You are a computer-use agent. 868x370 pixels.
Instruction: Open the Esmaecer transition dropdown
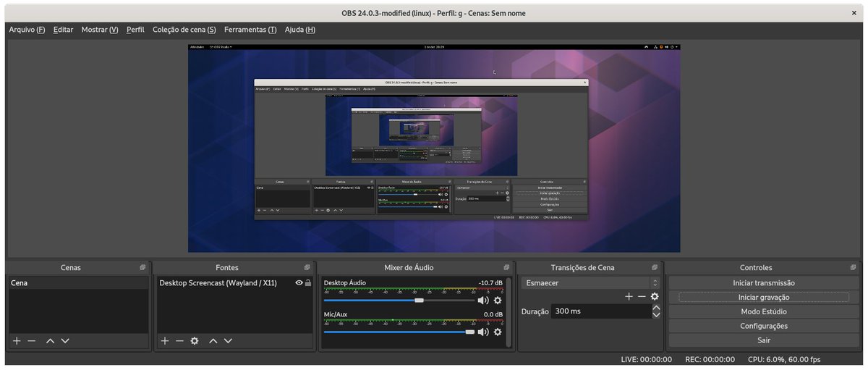pos(591,283)
